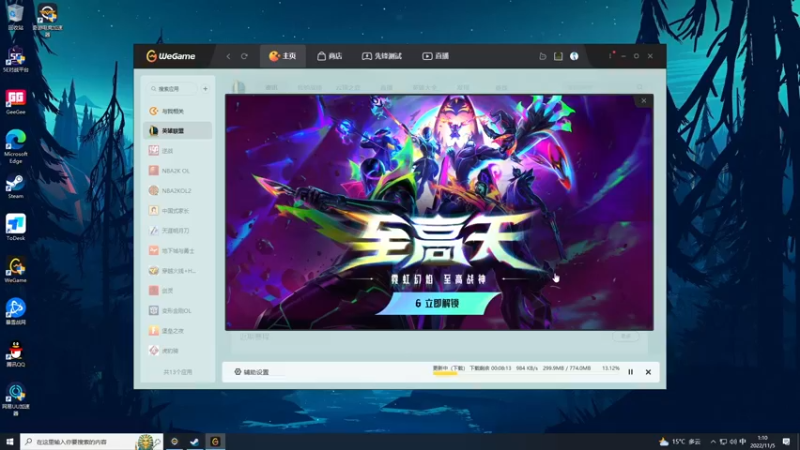
Task: Open 辅助设置 settings
Action: click(x=252, y=372)
